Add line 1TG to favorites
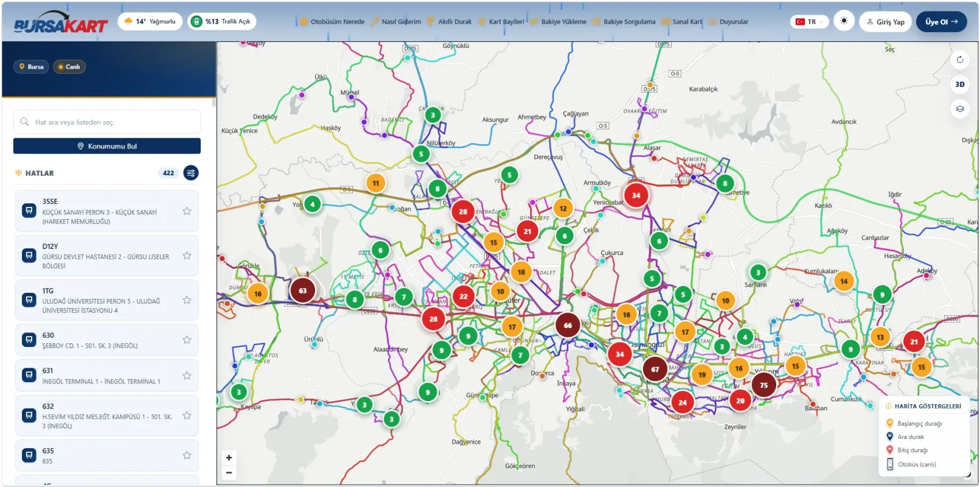The width and height of the screenshot is (980, 487). click(x=187, y=300)
